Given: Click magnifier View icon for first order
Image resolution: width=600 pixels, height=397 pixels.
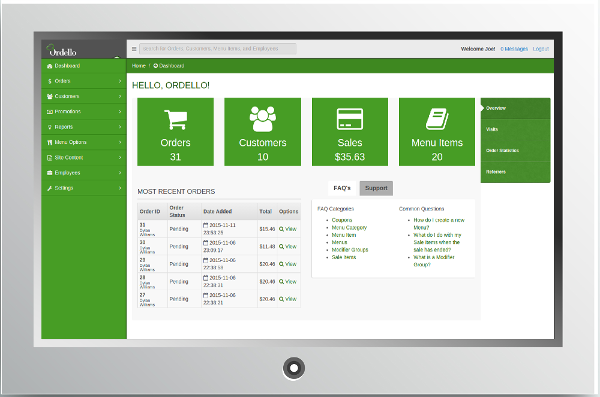Looking at the screenshot, I should (x=281, y=229).
